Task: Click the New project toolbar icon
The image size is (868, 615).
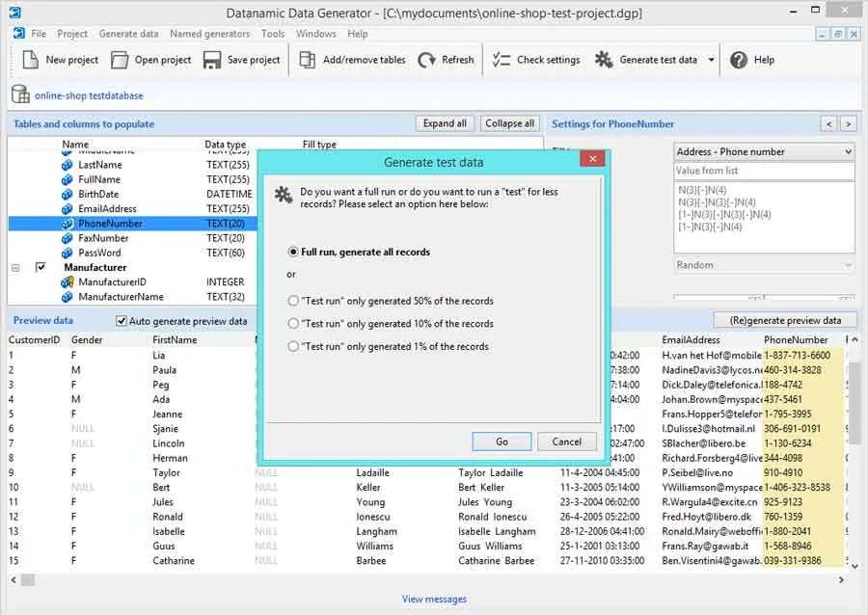Action: click(x=31, y=59)
